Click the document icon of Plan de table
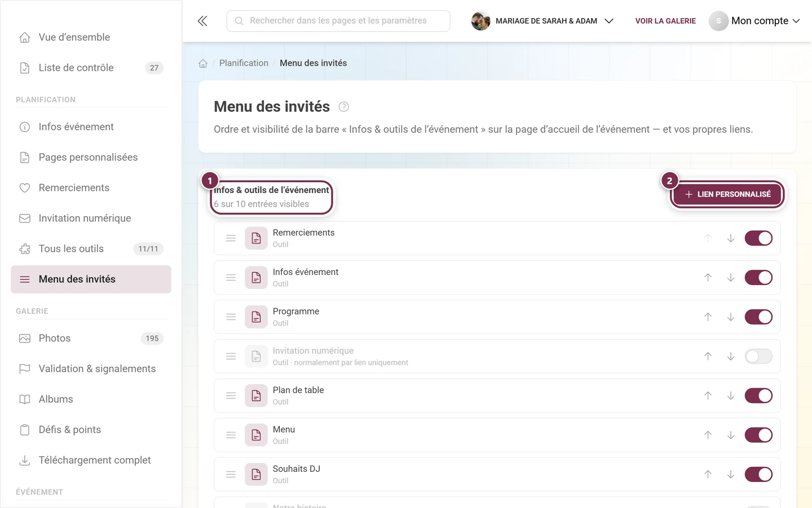The height and width of the screenshot is (508, 812). [256, 396]
